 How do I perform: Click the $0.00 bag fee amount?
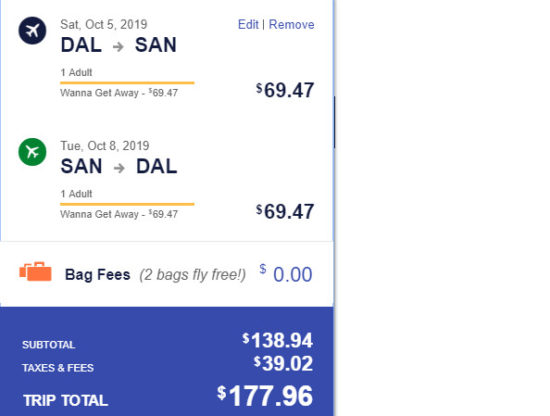point(286,274)
